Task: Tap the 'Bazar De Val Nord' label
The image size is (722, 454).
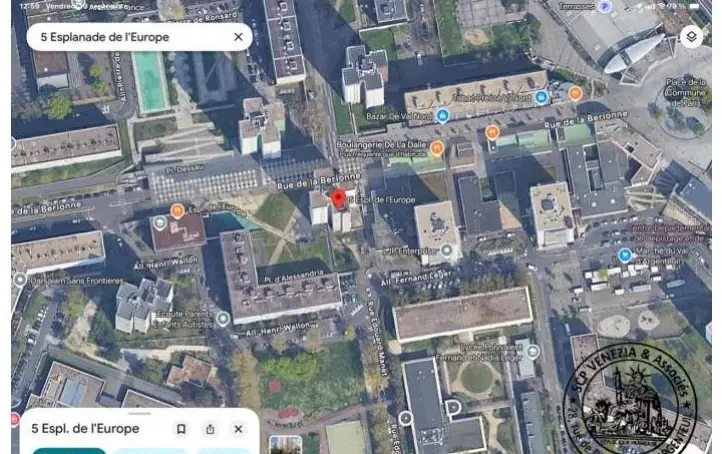Action: click(x=399, y=116)
